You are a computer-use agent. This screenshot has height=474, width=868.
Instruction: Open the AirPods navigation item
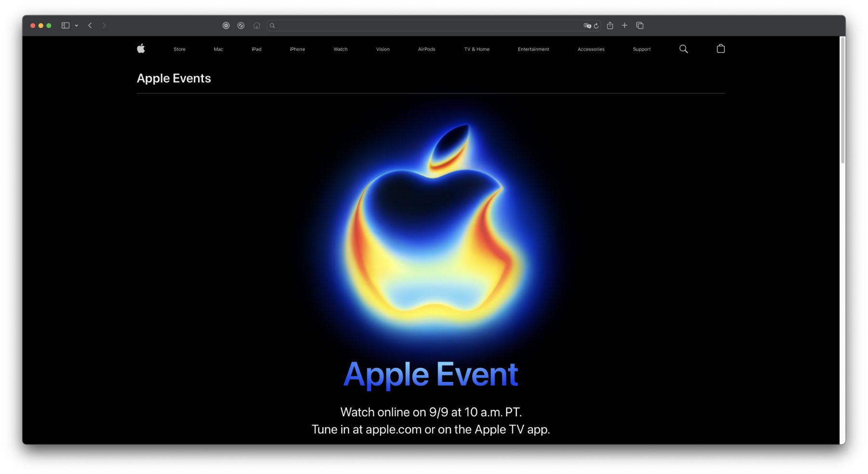tap(426, 49)
